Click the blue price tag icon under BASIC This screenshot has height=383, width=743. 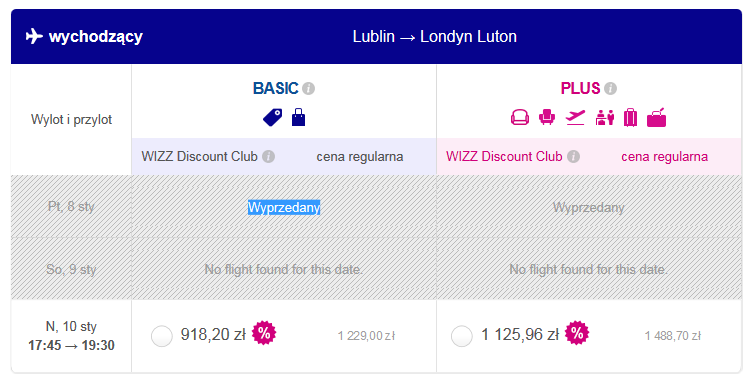272,118
